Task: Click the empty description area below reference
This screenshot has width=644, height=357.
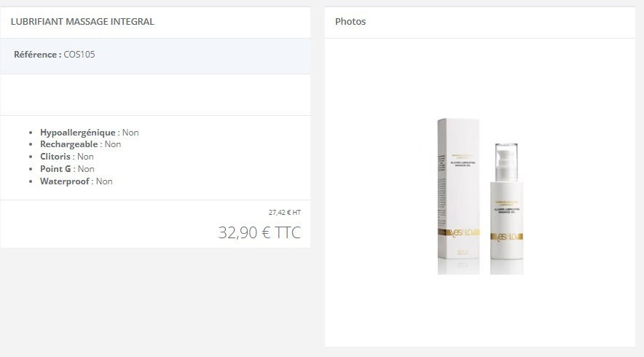Action: click(155, 95)
